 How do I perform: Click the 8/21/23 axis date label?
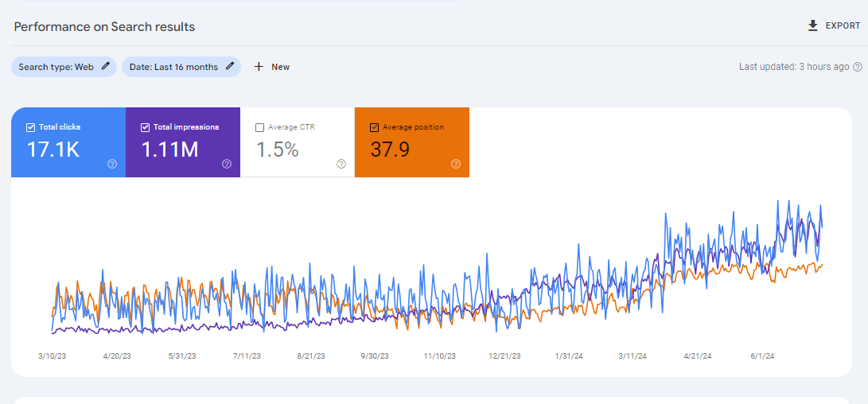pyautogui.click(x=311, y=356)
